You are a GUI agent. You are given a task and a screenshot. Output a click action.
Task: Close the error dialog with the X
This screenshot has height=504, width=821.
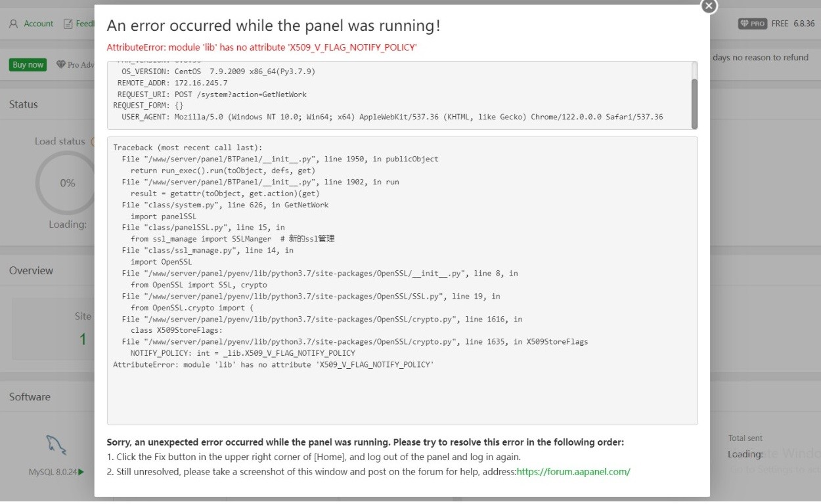pos(709,6)
